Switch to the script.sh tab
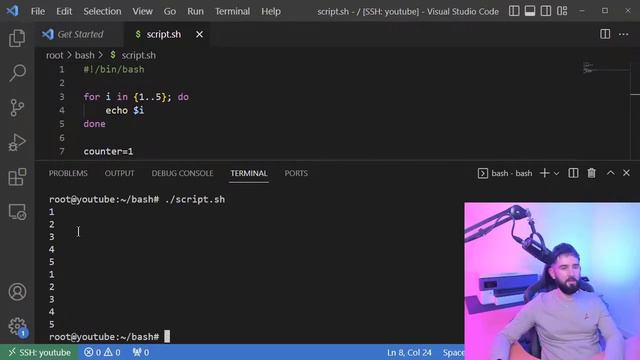 point(167,34)
